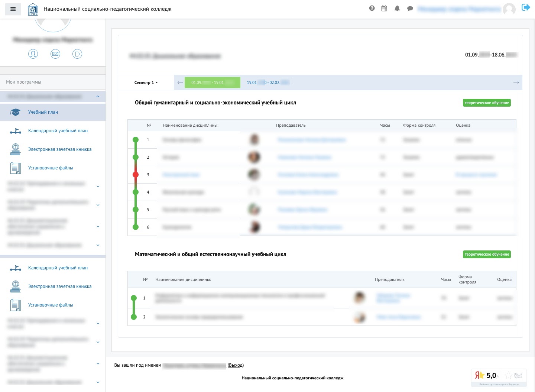Open Электронная зачетная книжка in sidebar
535x392 pixels.
(x=59, y=149)
